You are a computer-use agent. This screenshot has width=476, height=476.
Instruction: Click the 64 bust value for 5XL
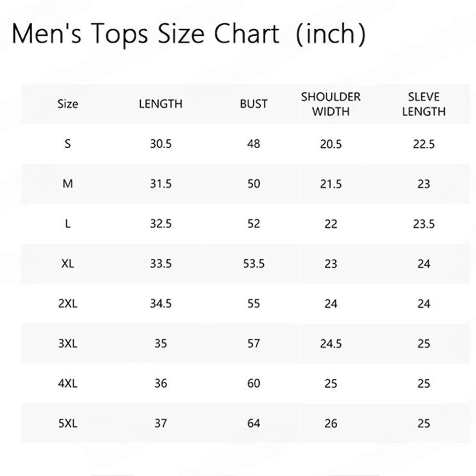(x=253, y=423)
